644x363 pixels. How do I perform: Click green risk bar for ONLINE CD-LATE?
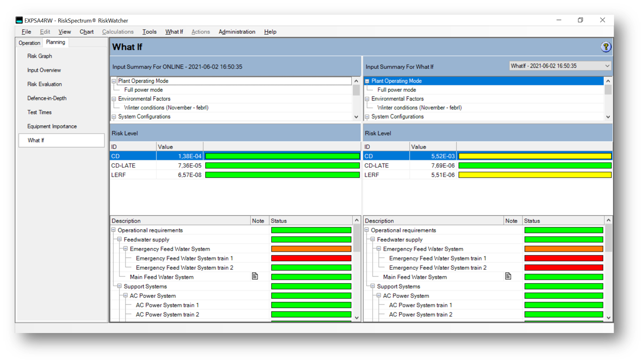pyautogui.click(x=282, y=166)
